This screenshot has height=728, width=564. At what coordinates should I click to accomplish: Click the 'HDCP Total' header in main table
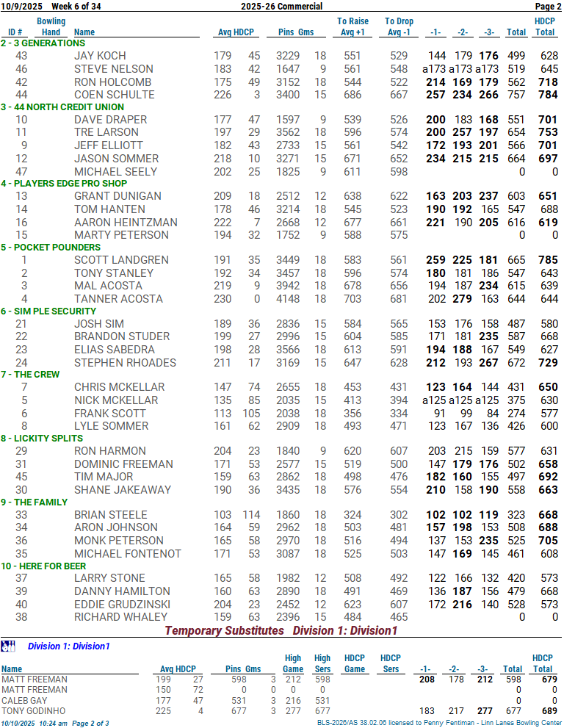coord(544,27)
